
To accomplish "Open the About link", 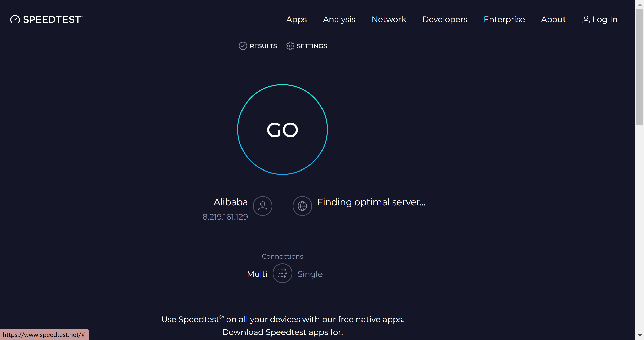I will tap(553, 19).
